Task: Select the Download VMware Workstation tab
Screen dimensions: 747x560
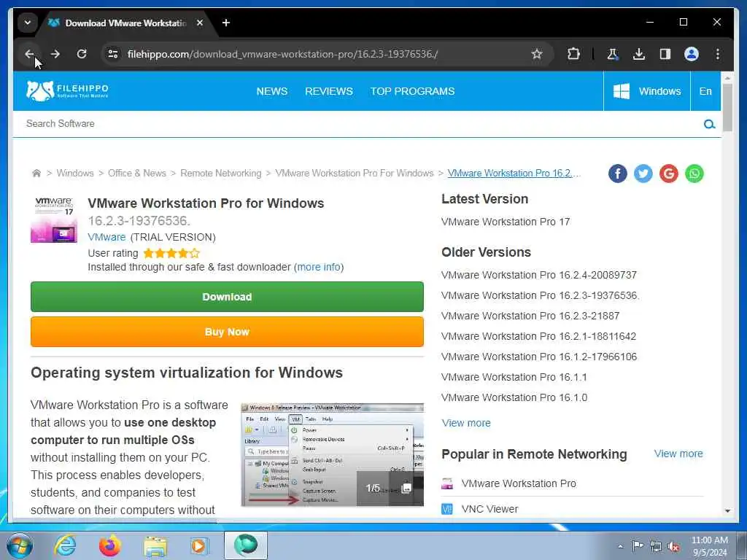Action: click(125, 23)
